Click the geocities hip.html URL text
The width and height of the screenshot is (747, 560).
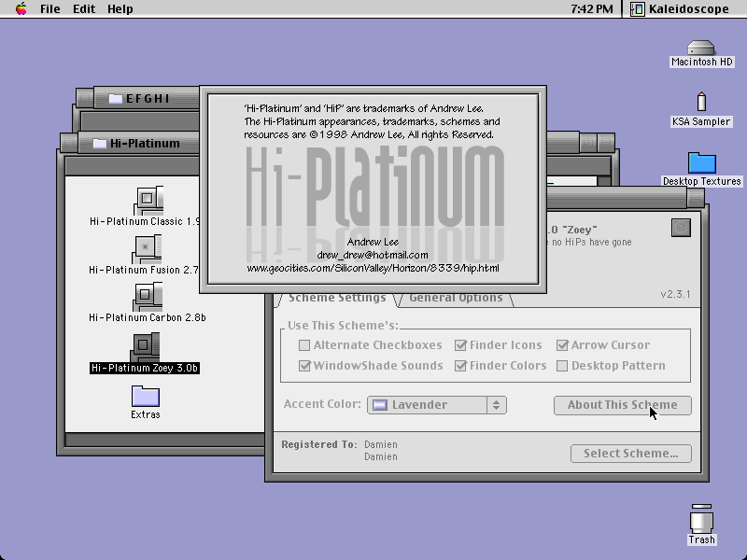point(373,268)
